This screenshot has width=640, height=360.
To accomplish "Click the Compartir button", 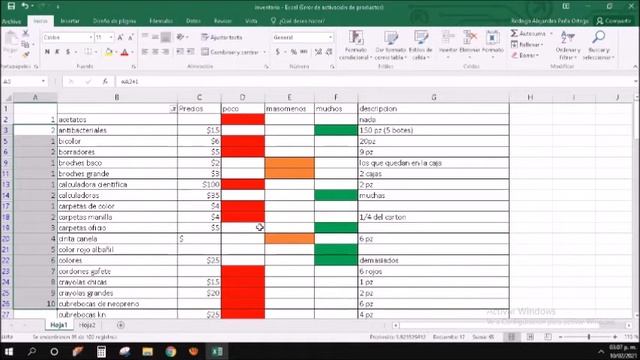I will tap(614, 20).
